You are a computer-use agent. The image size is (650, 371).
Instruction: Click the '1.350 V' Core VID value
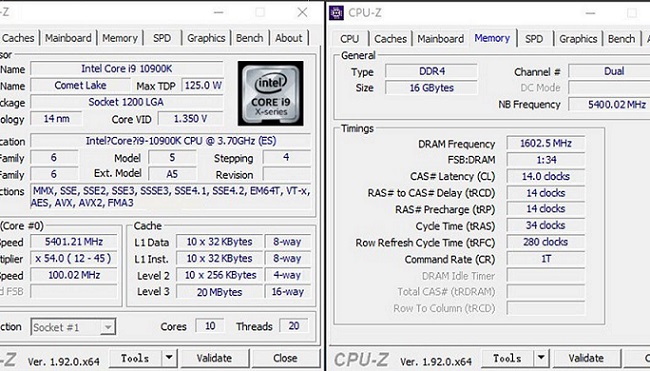190,119
